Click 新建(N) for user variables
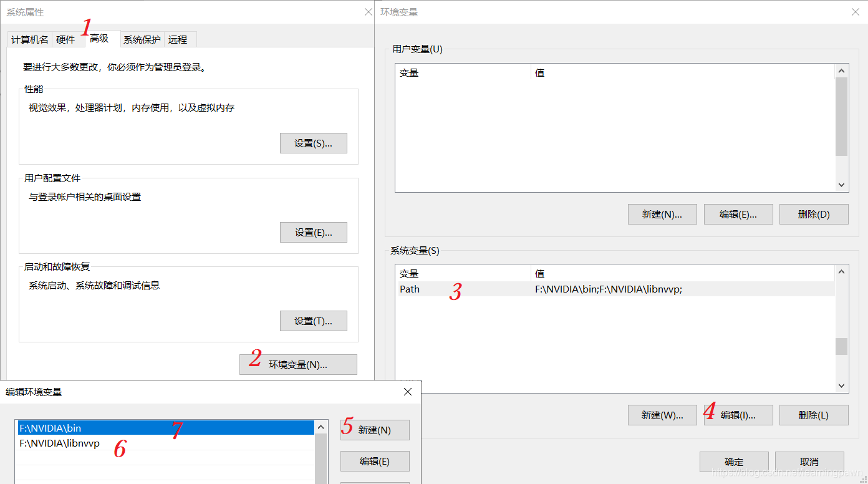868x484 pixels. point(662,214)
